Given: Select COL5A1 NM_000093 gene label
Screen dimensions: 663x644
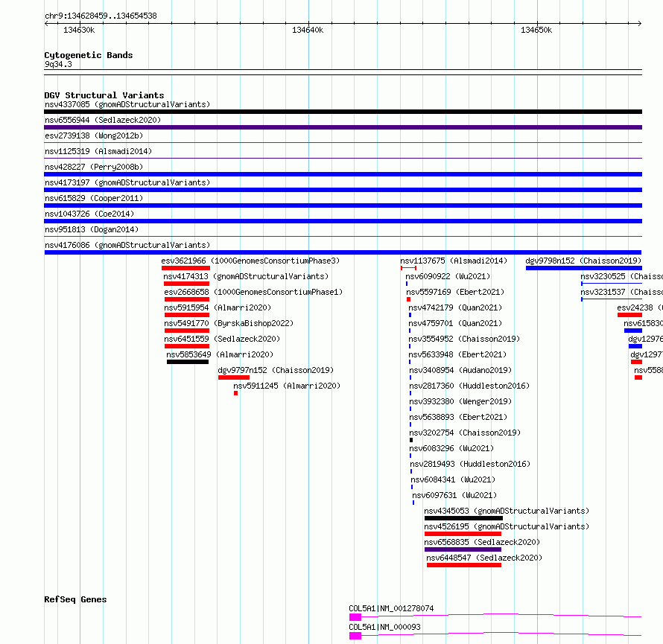Looking at the screenshot, I should coord(385,627).
